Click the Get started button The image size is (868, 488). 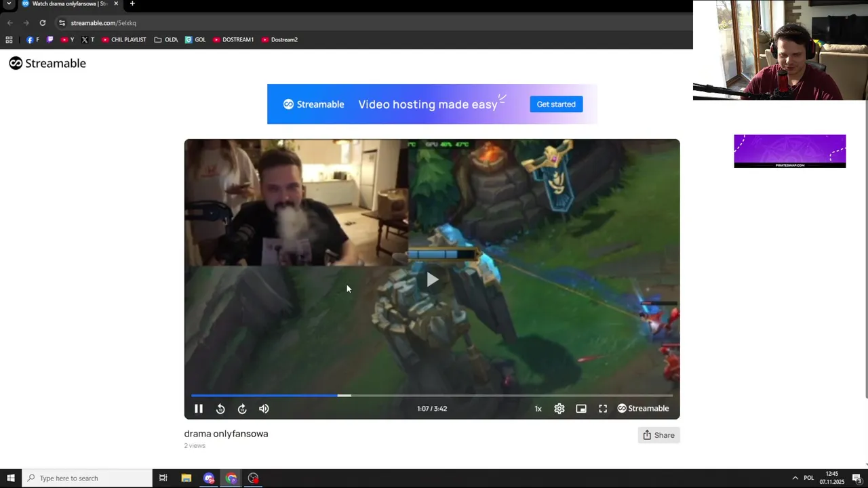point(556,104)
